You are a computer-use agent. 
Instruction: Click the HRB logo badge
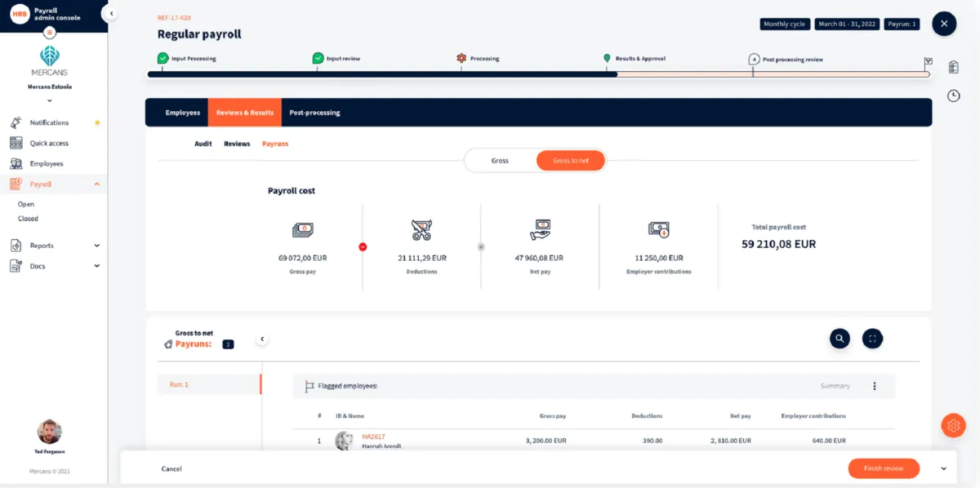[20, 13]
